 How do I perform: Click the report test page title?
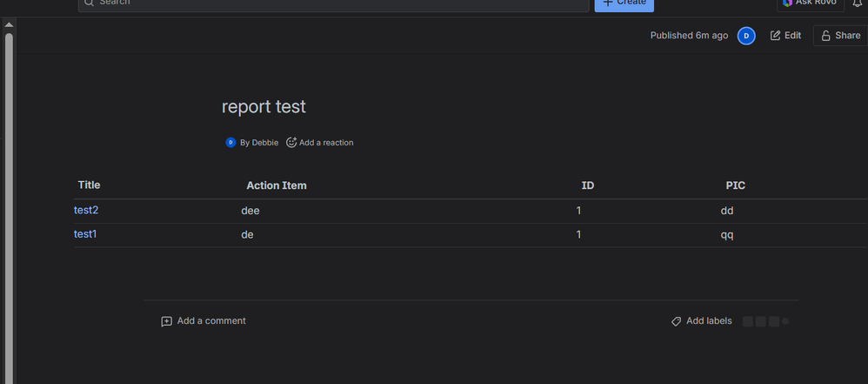pos(264,106)
